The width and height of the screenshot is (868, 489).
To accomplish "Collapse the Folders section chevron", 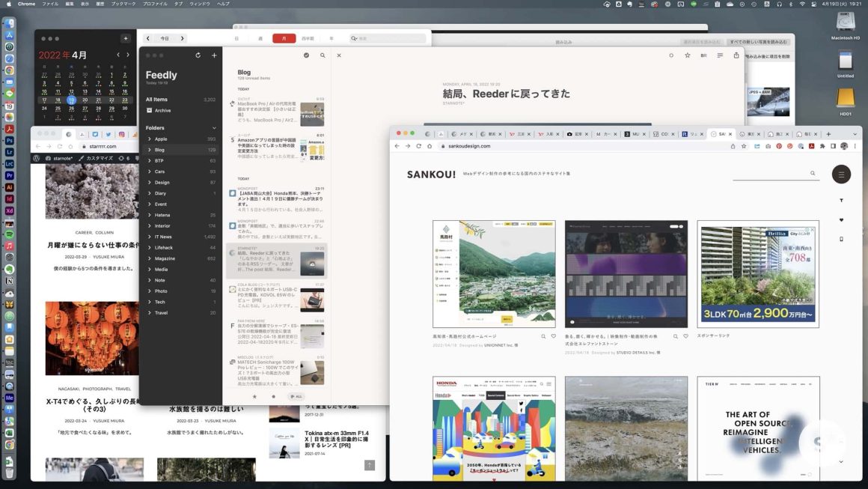I will pyautogui.click(x=214, y=128).
